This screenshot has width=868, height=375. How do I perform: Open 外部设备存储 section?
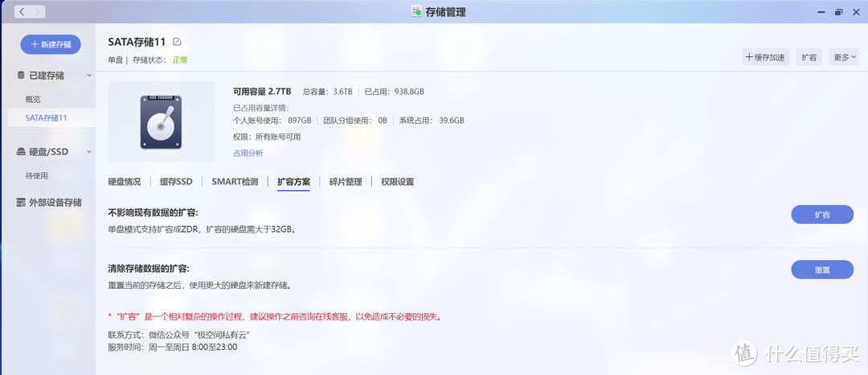click(55, 203)
